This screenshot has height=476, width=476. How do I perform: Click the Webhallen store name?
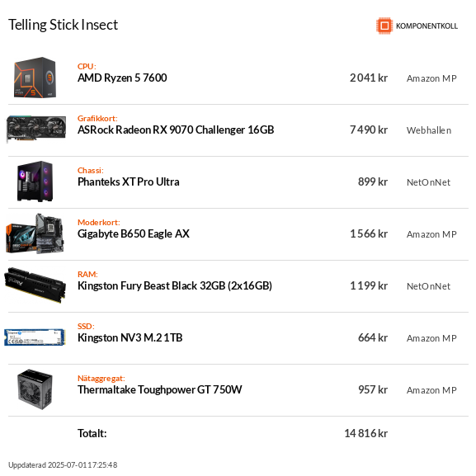coord(429,130)
